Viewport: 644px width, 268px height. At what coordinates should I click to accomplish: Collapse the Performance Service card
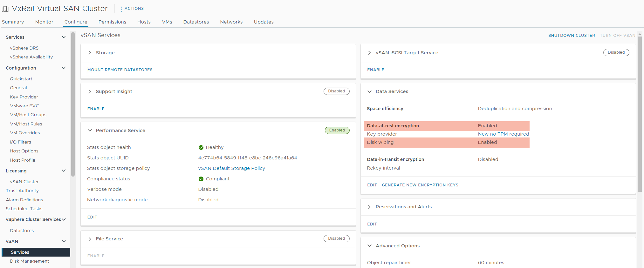(x=90, y=131)
